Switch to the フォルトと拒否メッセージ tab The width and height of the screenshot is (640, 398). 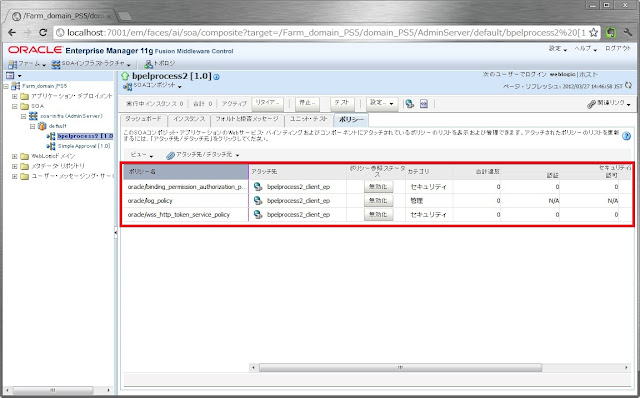(247, 120)
